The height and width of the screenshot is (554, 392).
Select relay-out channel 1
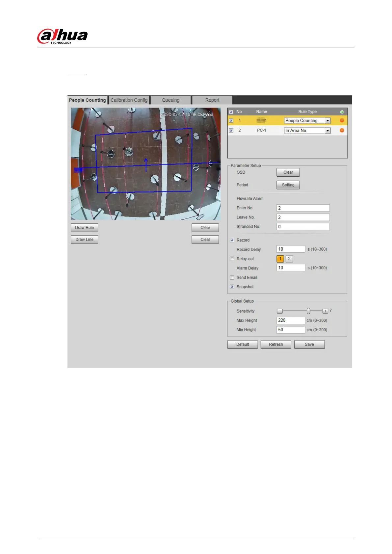point(280,259)
